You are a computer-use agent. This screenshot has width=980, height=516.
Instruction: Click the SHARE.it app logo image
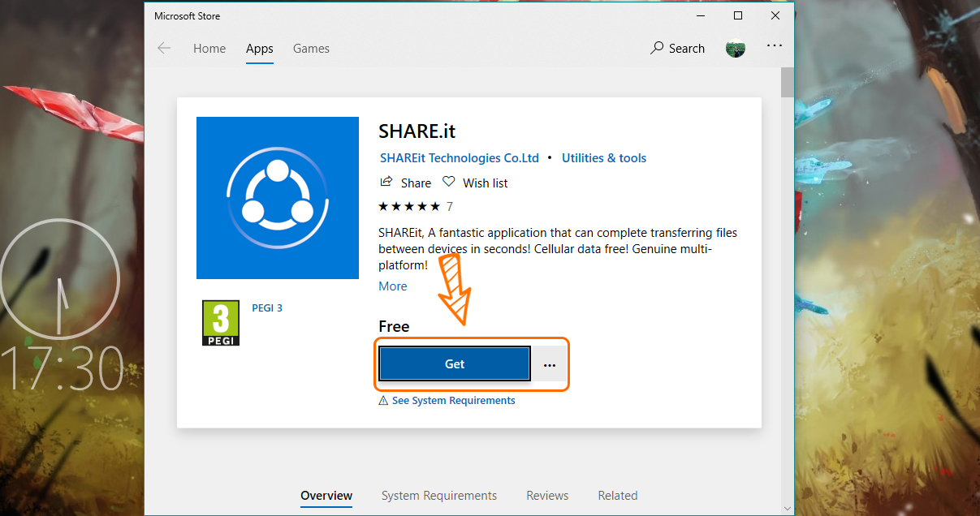point(278,198)
